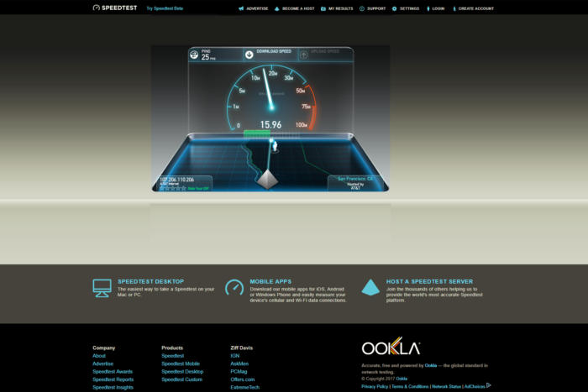Click Create Account in the header
Image resolution: width=588 pixels, height=392 pixels.
tap(473, 8)
